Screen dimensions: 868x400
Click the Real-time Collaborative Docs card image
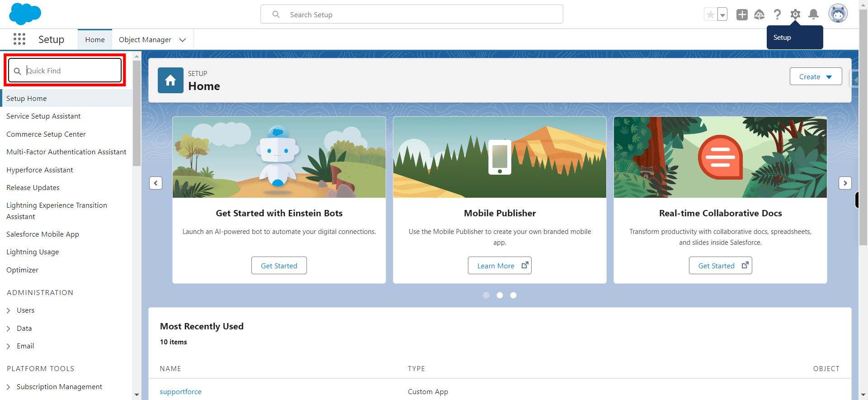(x=720, y=157)
